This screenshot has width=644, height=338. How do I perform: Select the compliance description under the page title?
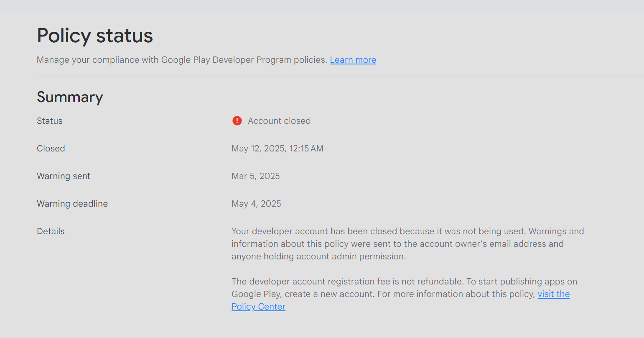[x=182, y=59]
